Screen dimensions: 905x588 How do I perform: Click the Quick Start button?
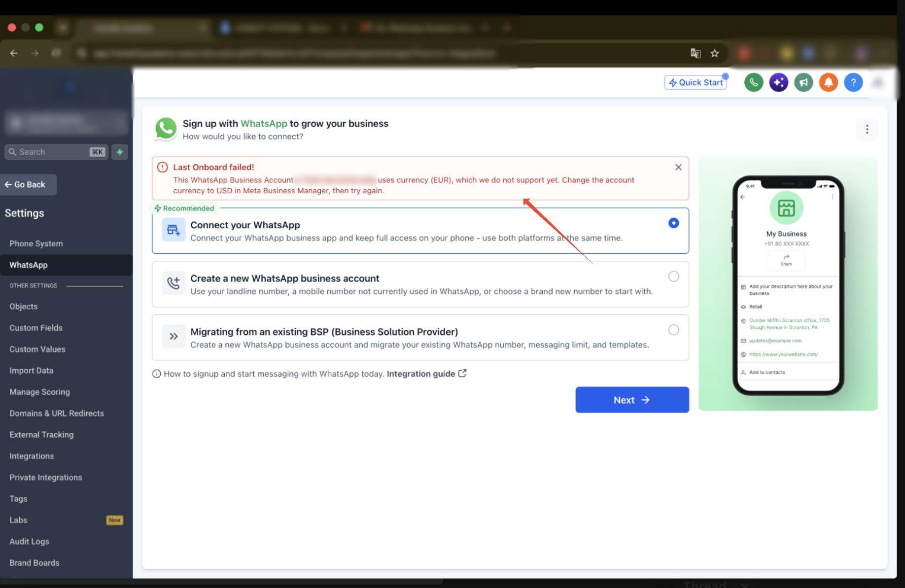(x=696, y=82)
